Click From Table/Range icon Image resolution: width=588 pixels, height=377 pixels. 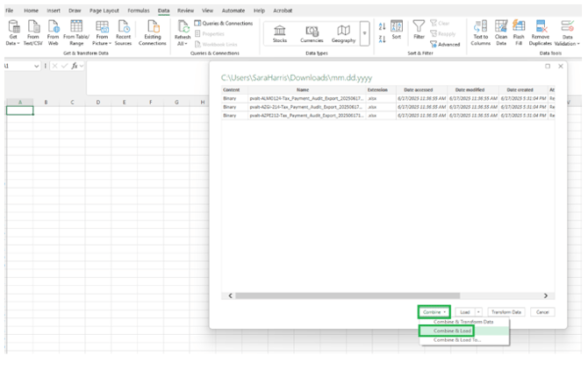(x=76, y=26)
